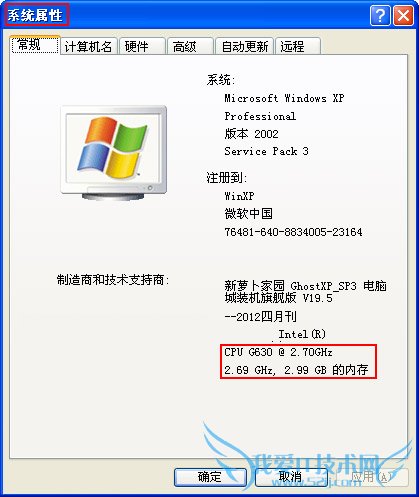Switch to the 远程 tab
419x497 pixels.
298,46
